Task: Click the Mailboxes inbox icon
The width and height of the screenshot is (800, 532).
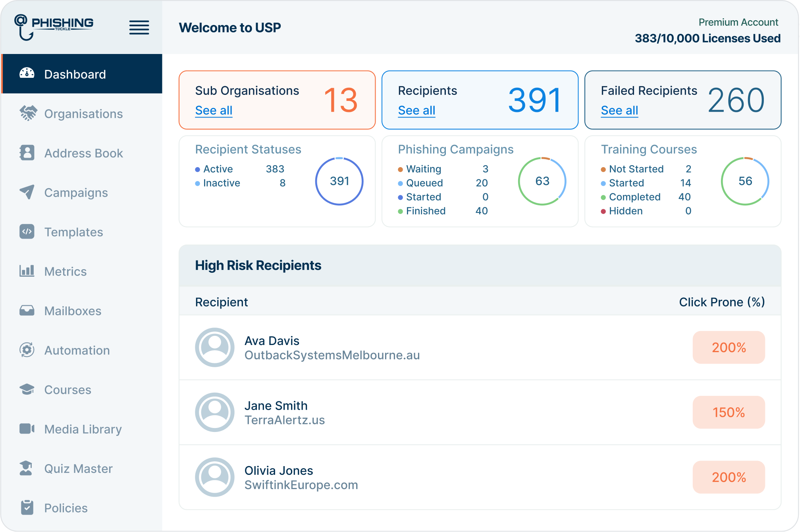Action: tap(27, 310)
